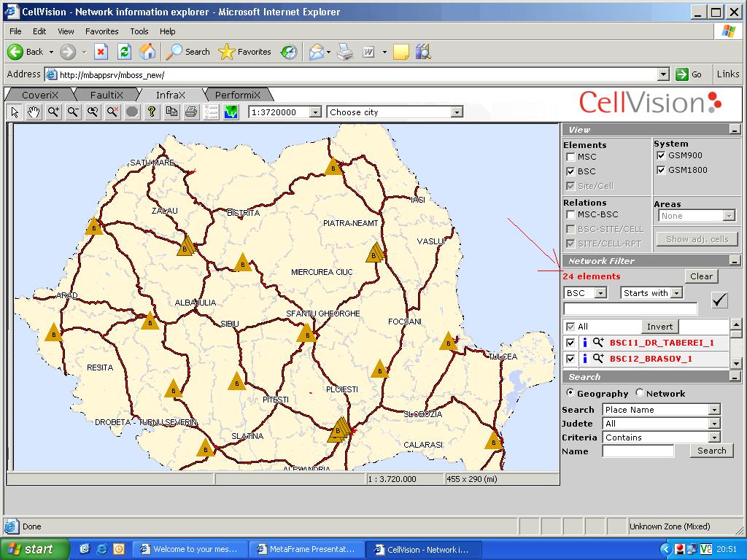Image resolution: width=747 pixels, height=560 pixels.
Task: Click the Name search input field
Action: pyautogui.click(x=638, y=451)
